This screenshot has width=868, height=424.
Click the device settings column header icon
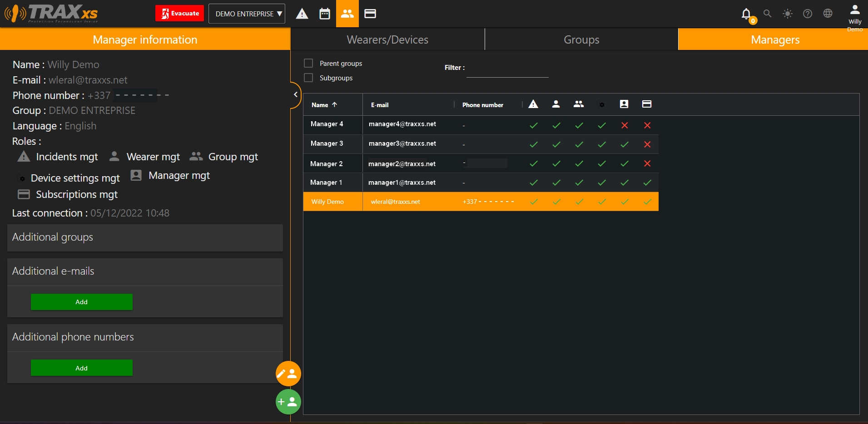tap(601, 104)
